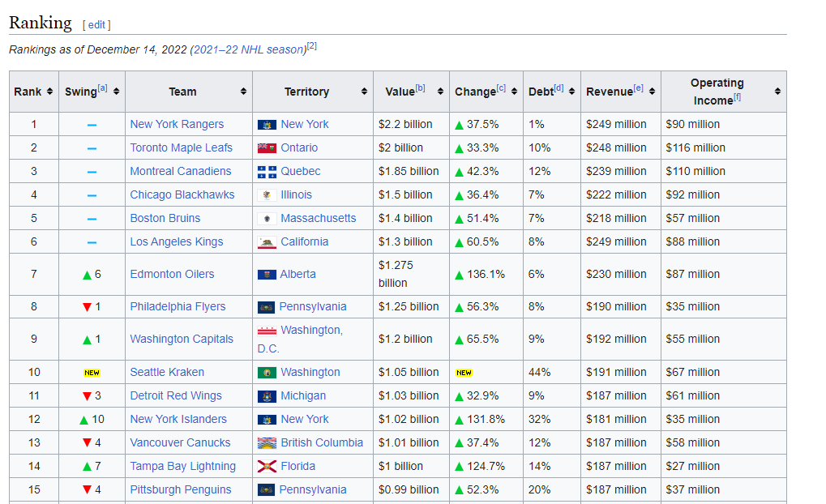Click the Ontario flag icon
Screen dimensions: 826x504
[267, 148]
